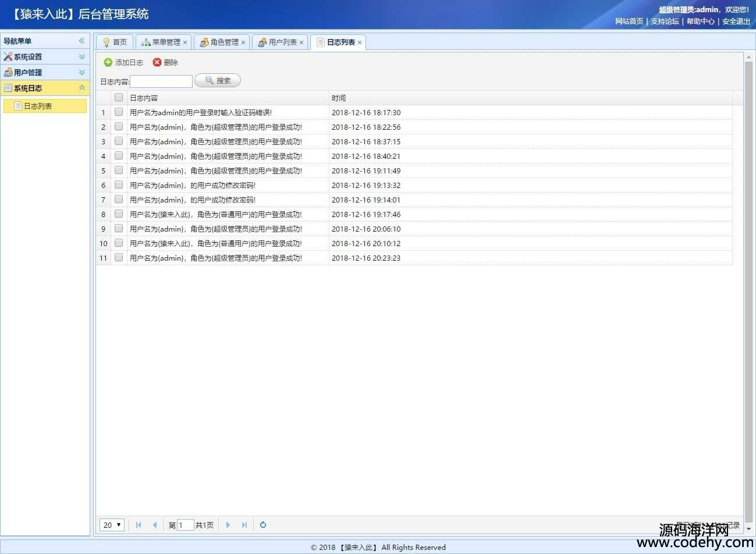Viewport: 756px width, 554px height.
Task: Click the 删除 button
Action: pyautogui.click(x=165, y=62)
